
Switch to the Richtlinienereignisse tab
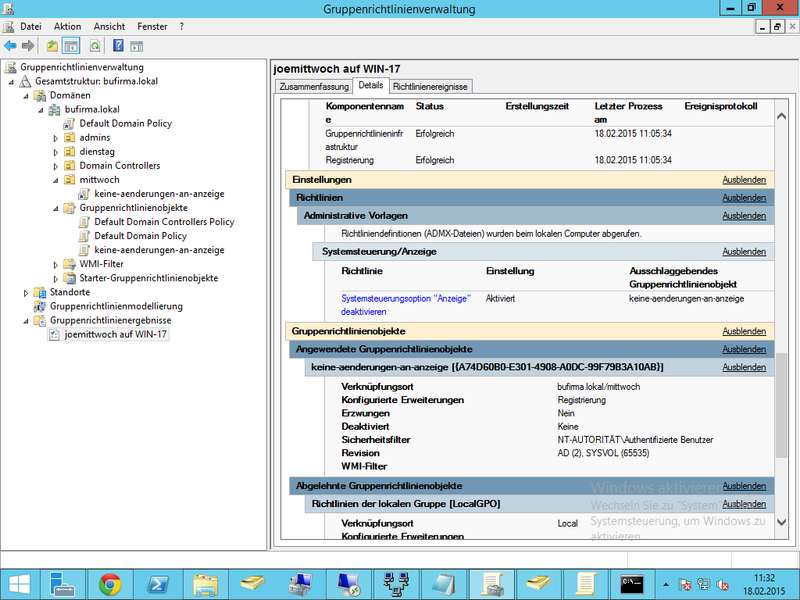[430, 87]
